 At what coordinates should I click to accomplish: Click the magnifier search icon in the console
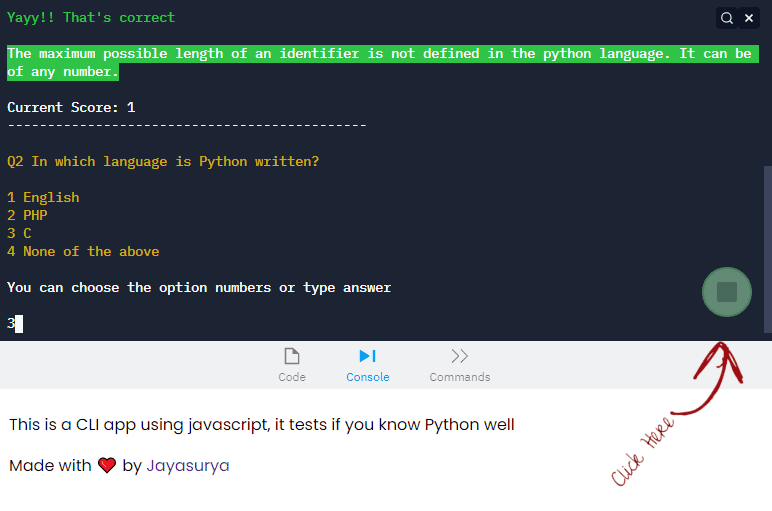coord(727,18)
